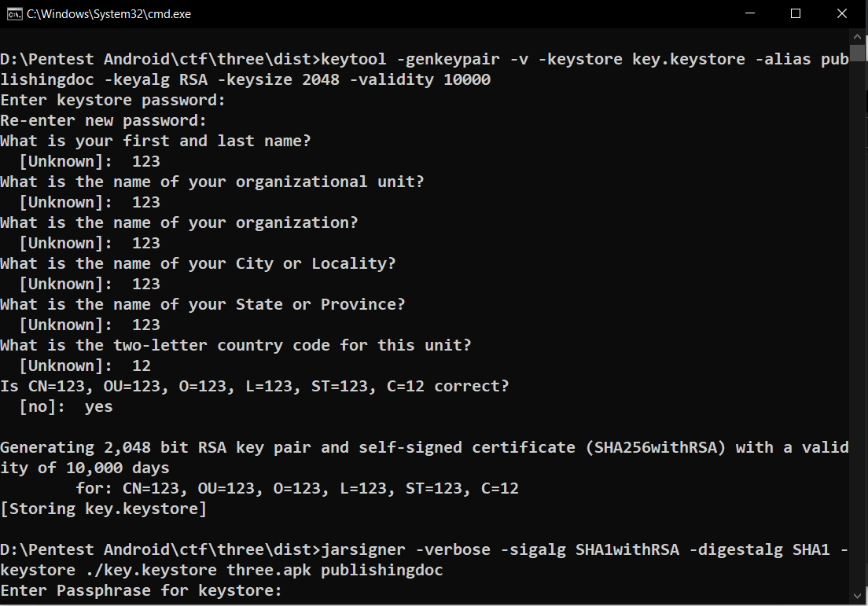Image resolution: width=868 pixels, height=606 pixels.
Task: Click the scrollbar up arrow
Action: tap(859, 37)
